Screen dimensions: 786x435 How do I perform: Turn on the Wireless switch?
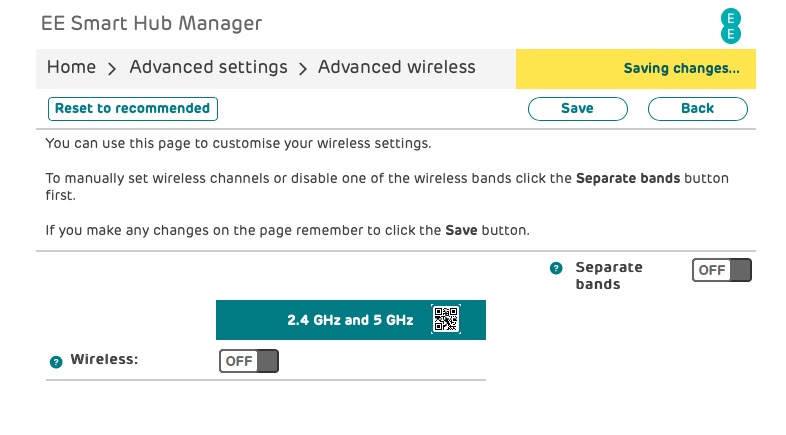coord(249,361)
